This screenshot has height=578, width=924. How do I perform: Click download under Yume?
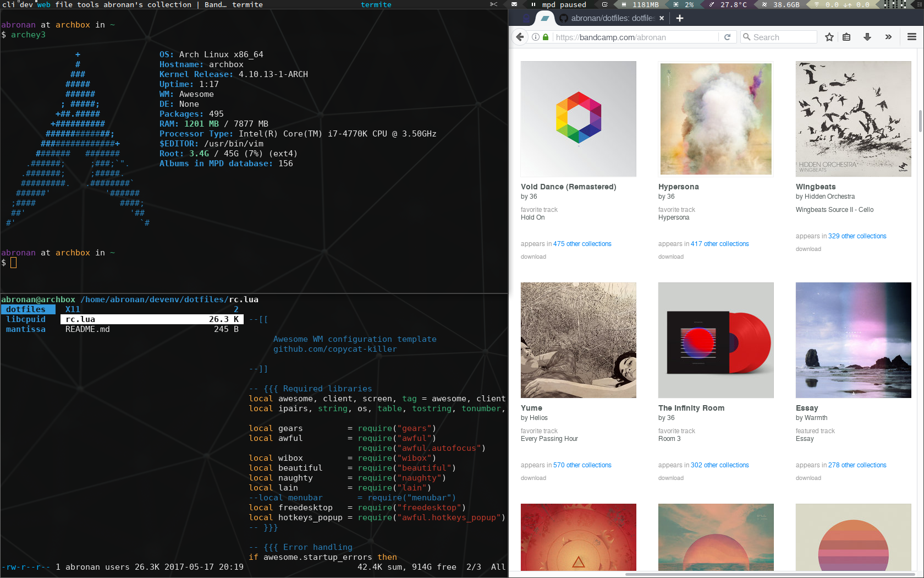point(533,478)
